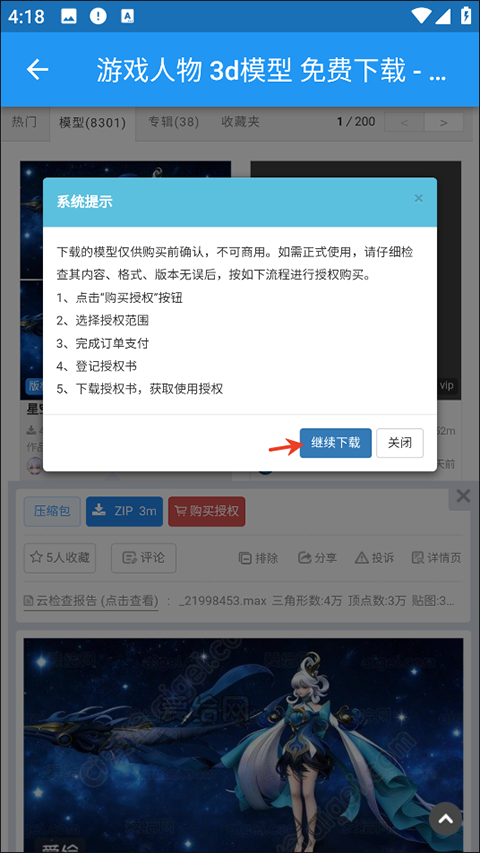Open the 专辑(38) tab
The image size is (480, 853).
(x=174, y=122)
